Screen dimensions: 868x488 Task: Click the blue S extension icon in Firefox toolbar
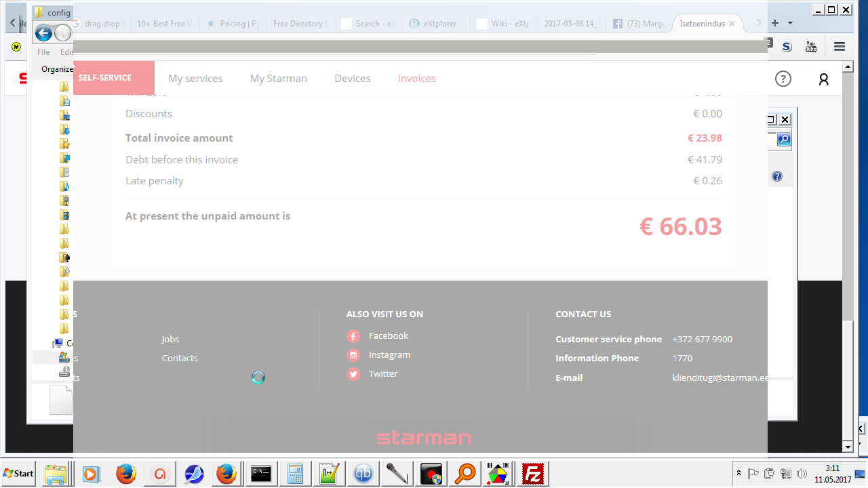(x=787, y=47)
